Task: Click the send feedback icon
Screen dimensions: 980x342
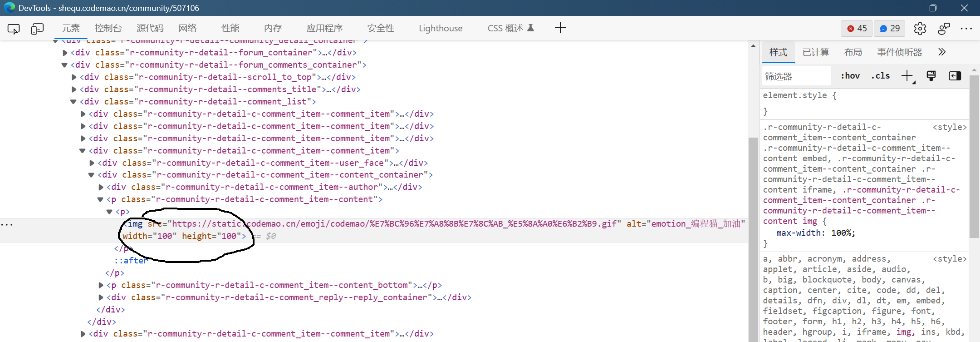Action: pos(944,29)
